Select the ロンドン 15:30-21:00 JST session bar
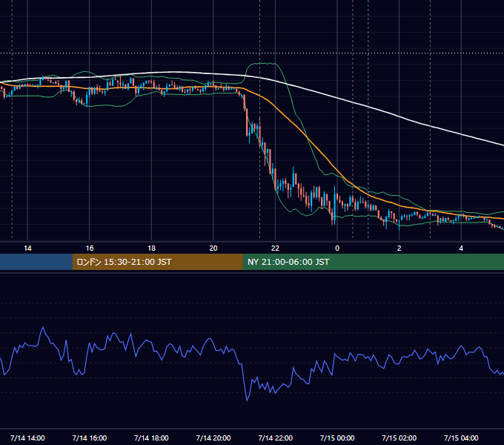The image size is (504, 445). pyautogui.click(x=157, y=262)
